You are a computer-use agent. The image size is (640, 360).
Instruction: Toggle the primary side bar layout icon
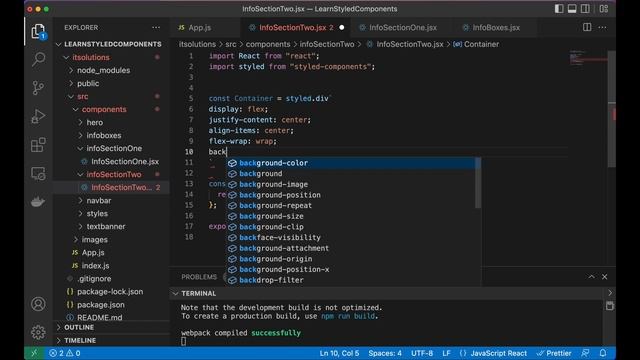click(x=559, y=9)
